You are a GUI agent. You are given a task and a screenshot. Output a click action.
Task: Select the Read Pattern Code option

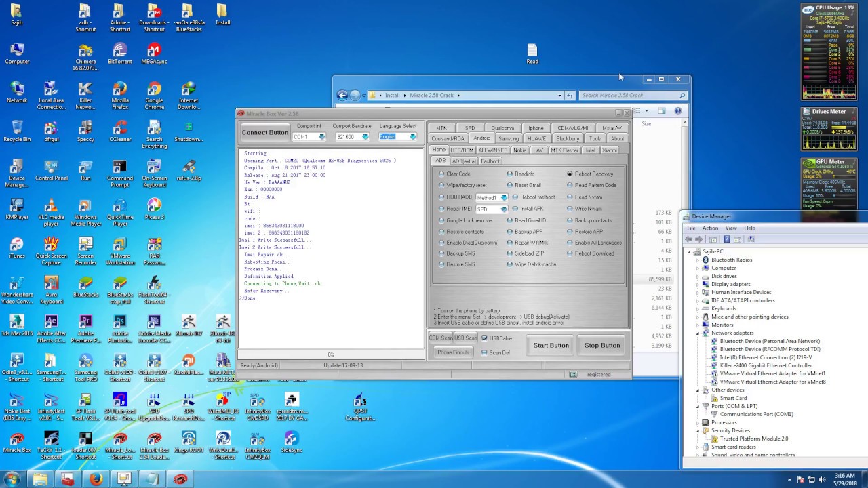pos(570,185)
